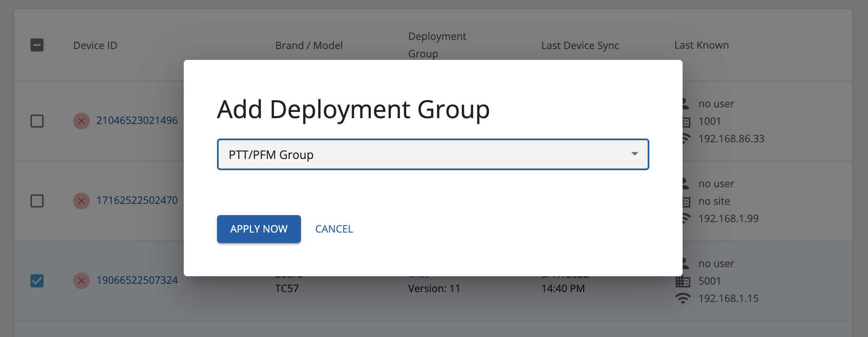The image size is (868, 337).
Task: Click the dropdown arrow in group selector
Action: click(x=634, y=154)
